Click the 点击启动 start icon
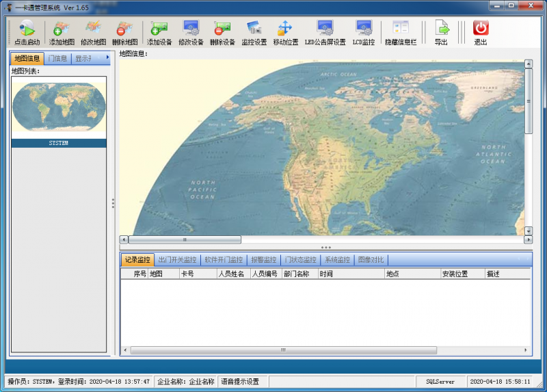547x392 pixels. [x=27, y=33]
